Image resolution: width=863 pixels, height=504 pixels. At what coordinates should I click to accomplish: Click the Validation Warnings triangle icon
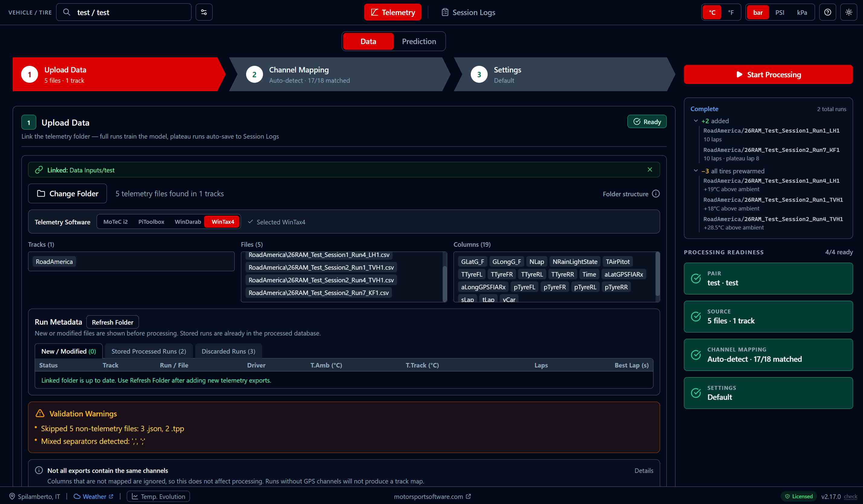(x=40, y=413)
